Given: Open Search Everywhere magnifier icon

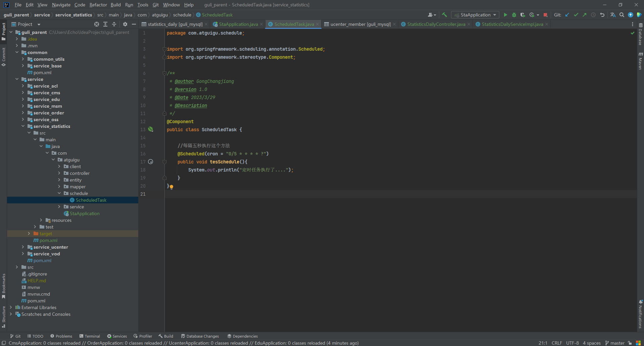Looking at the screenshot, I should (x=622, y=15).
